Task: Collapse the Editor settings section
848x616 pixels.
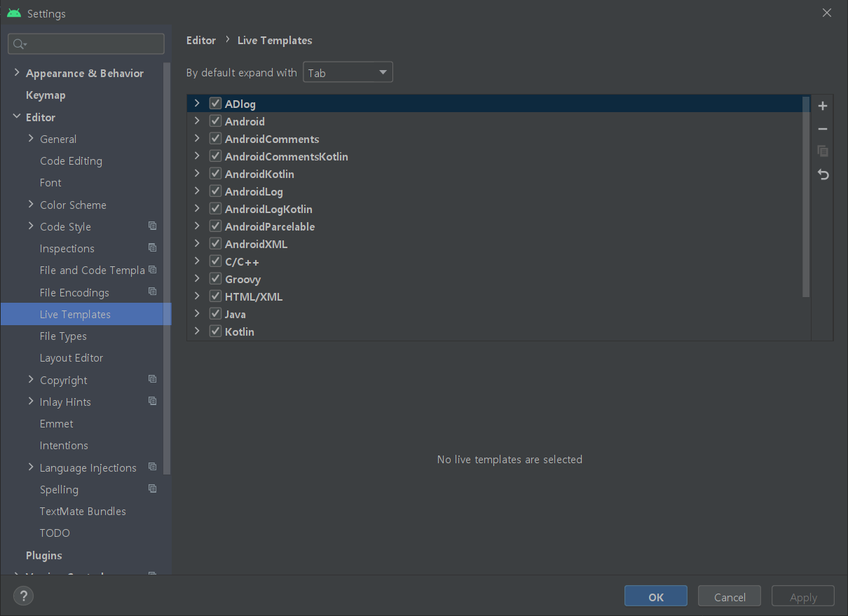Action: (x=17, y=117)
